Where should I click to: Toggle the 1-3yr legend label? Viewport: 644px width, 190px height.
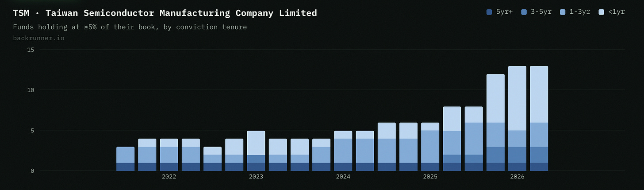click(x=579, y=12)
